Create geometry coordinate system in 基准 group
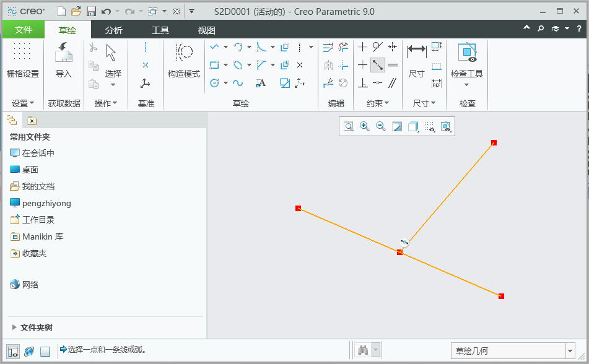 (x=146, y=83)
